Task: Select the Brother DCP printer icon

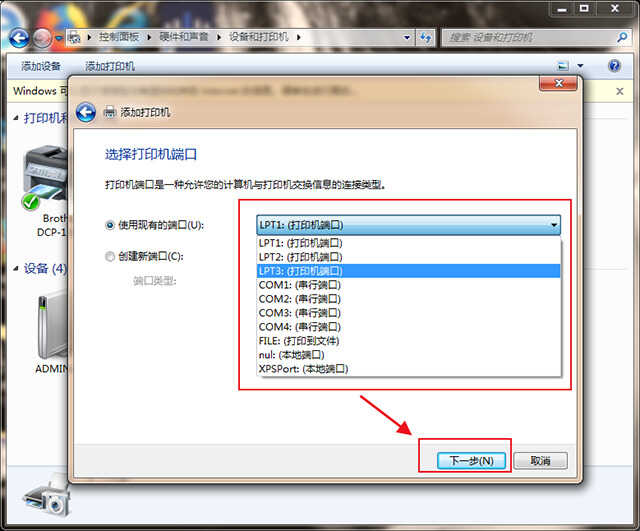Action: click(x=45, y=175)
